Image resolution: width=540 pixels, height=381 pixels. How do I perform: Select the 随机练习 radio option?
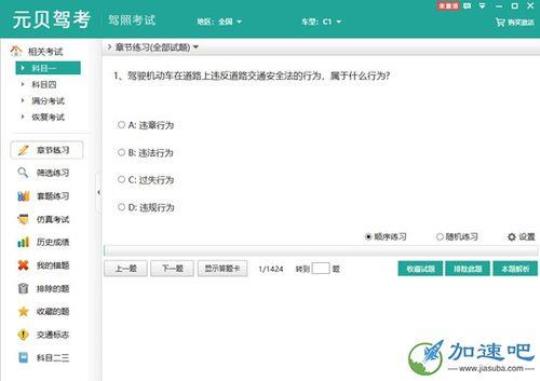[x=457, y=237]
